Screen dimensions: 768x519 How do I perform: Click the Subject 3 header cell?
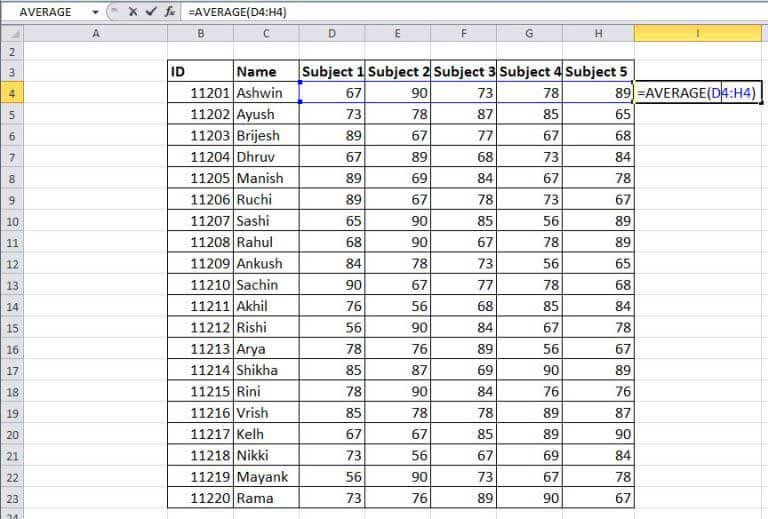pyautogui.click(x=463, y=71)
